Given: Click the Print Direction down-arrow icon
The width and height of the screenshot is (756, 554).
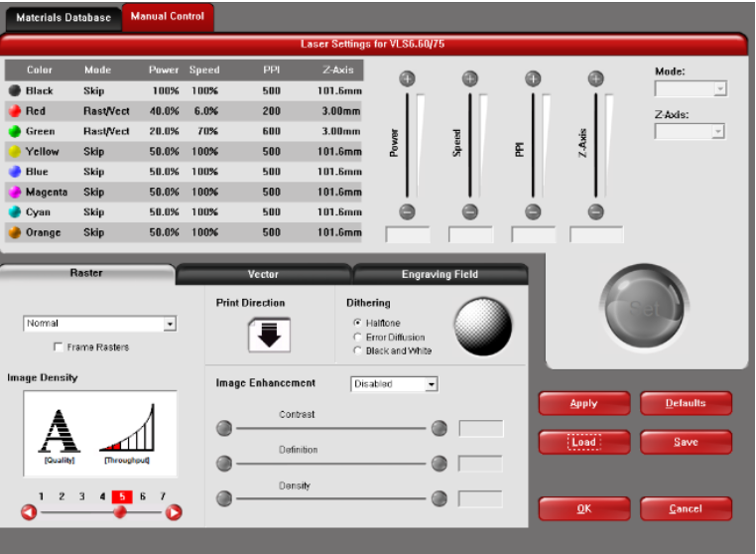Looking at the screenshot, I should point(269,335).
